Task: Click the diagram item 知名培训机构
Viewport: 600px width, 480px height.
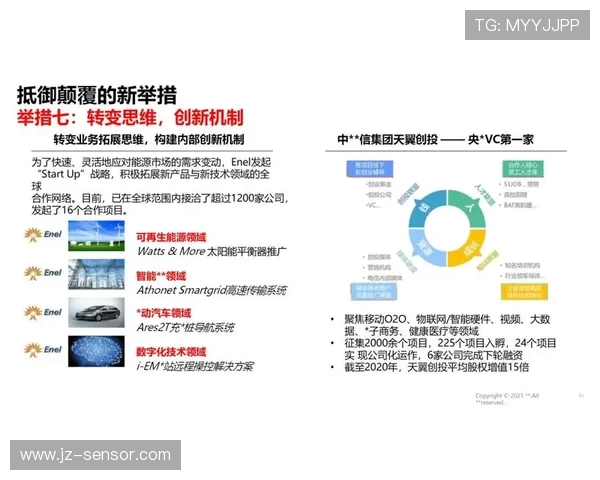Action: (522, 265)
